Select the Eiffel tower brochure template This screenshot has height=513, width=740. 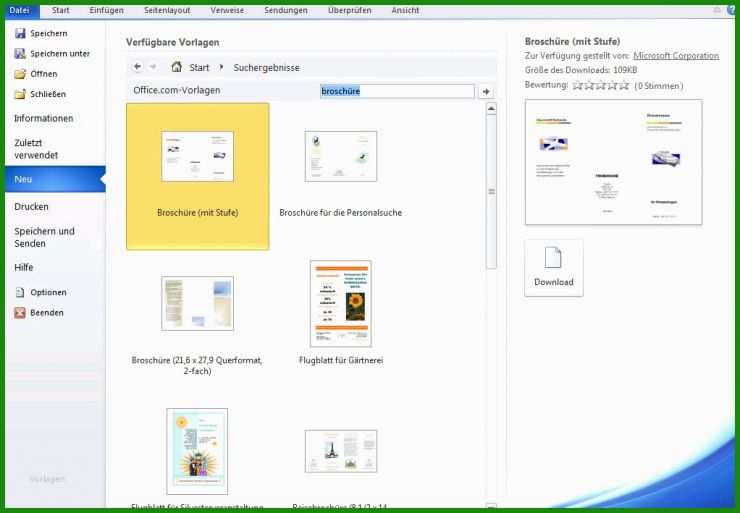pos(340,451)
